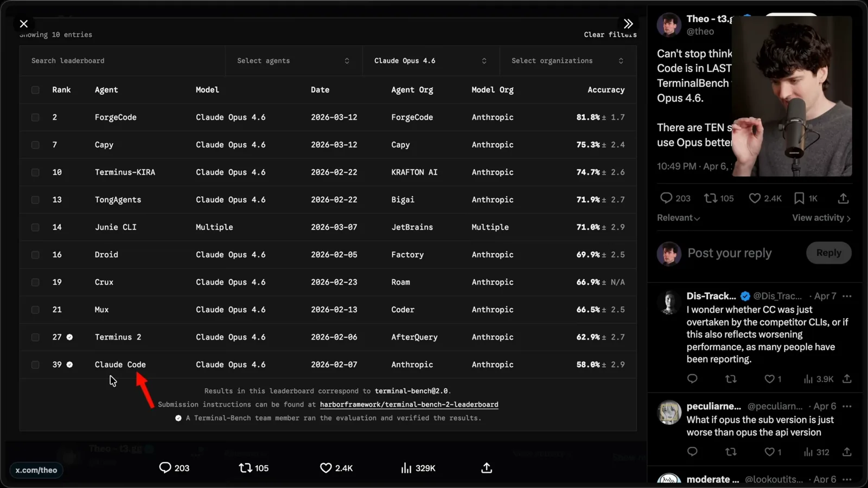Collapse the sidebar with the double chevron icon
The height and width of the screenshot is (488, 868).
[628, 24]
